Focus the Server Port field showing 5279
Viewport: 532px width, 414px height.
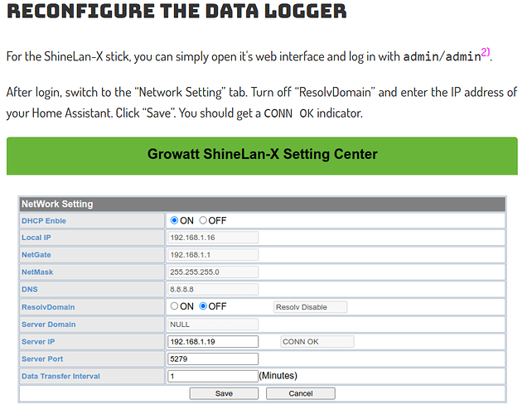[x=213, y=359]
